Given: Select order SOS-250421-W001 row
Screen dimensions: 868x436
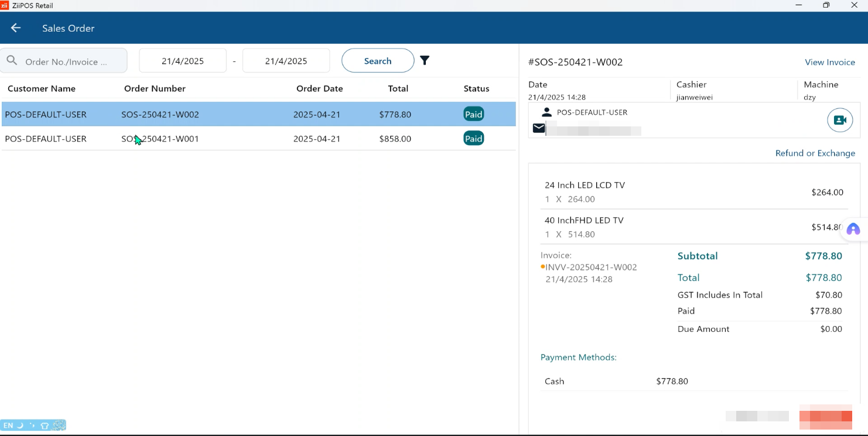Looking at the screenshot, I should coord(258,139).
